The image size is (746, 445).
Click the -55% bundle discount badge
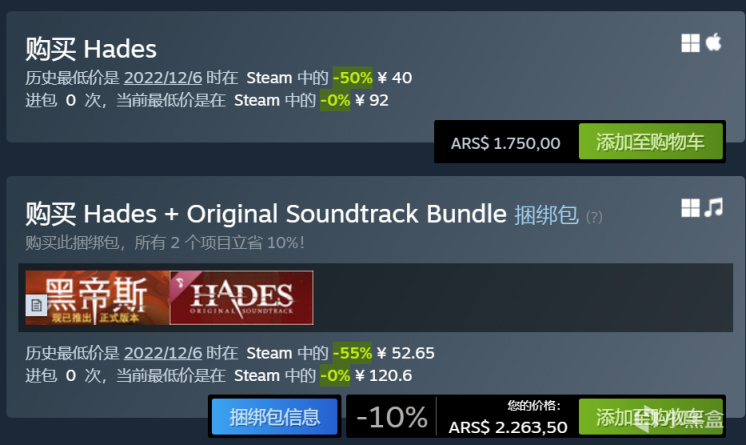coord(352,353)
